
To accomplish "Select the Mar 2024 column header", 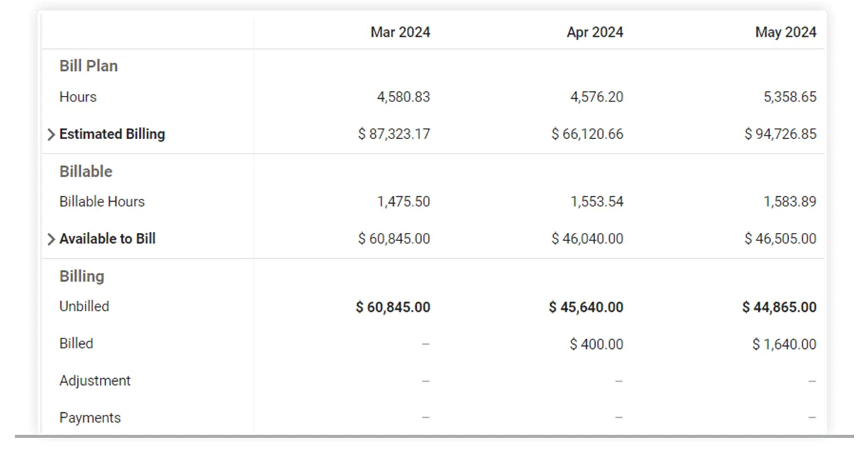I will (x=400, y=32).
